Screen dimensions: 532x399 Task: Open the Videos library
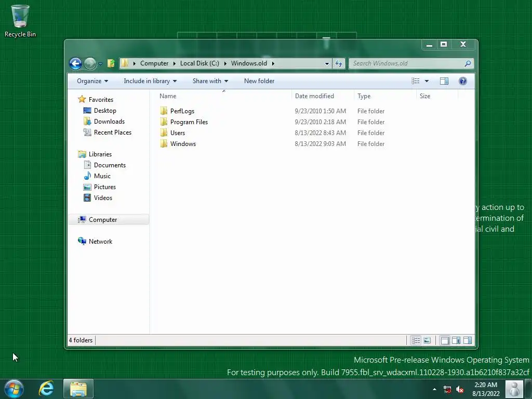(103, 198)
